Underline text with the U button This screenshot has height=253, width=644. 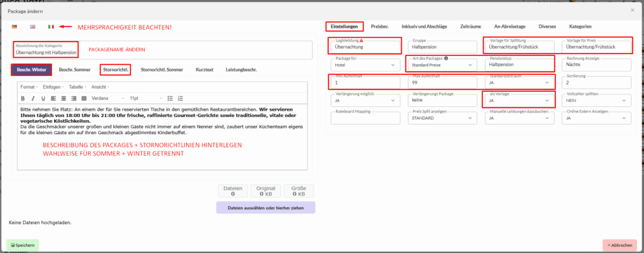(42, 98)
